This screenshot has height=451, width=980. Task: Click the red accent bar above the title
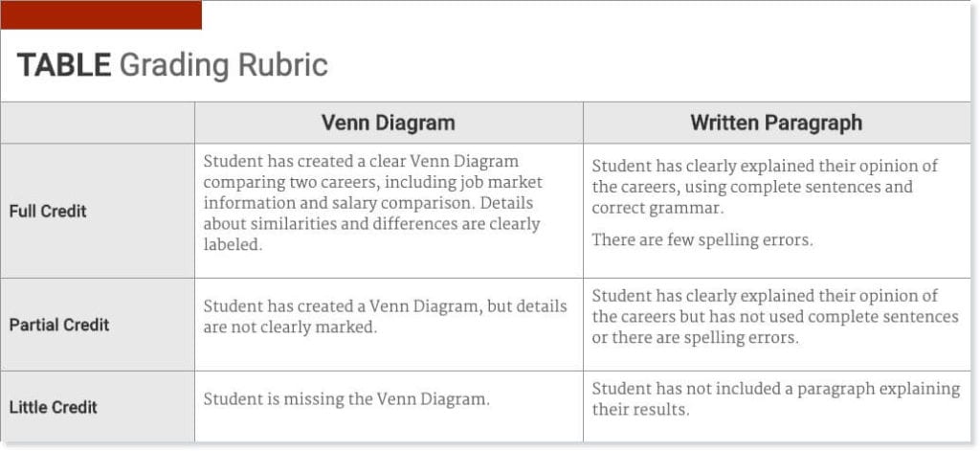[x=100, y=14]
